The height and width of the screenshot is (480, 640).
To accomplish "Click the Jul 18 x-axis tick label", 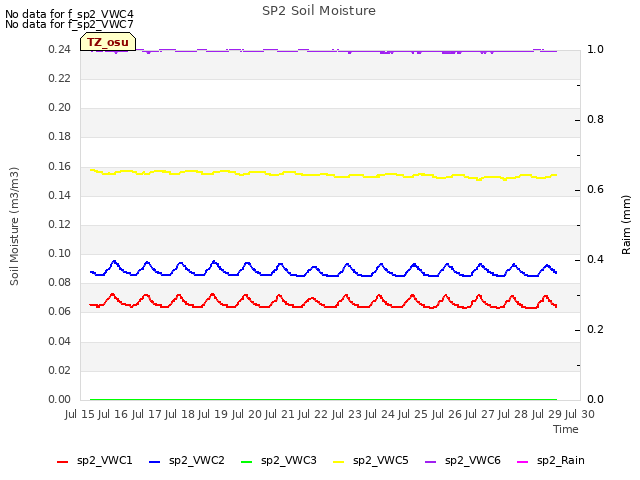I will [180, 414].
